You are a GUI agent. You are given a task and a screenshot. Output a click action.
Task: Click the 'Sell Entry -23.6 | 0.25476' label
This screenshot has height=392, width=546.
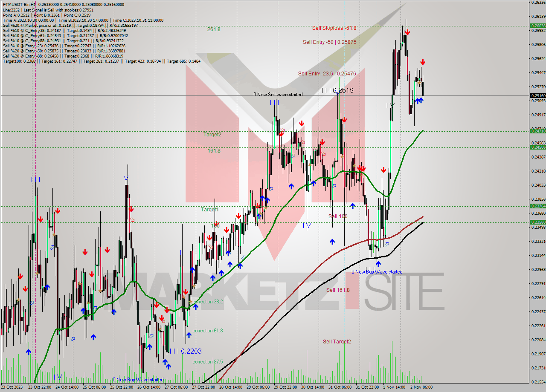(x=327, y=74)
